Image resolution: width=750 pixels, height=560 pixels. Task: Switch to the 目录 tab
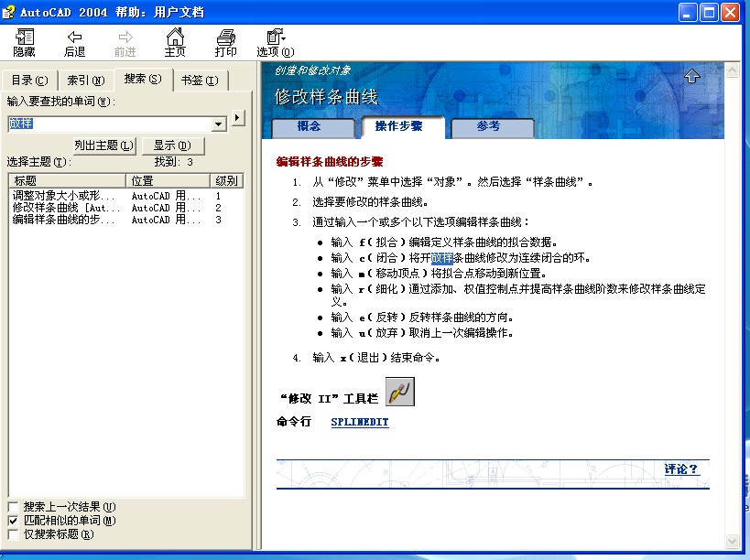click(29, 81)
